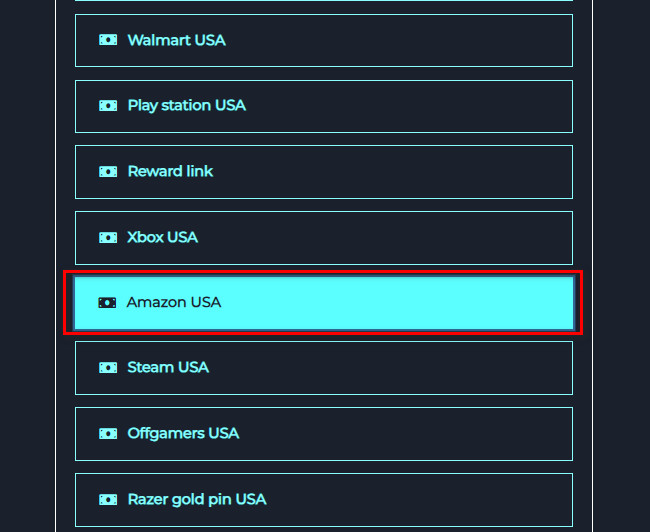Click the money icon next to Steam USA
Screen dimensions: 650x532
pos(108,368)
